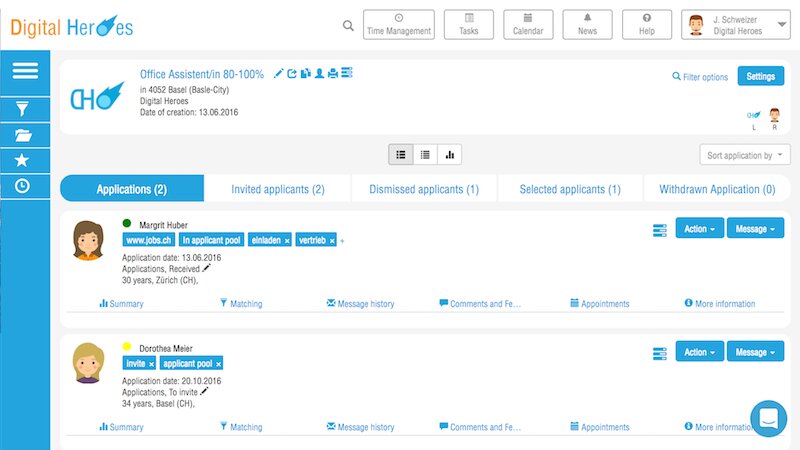Click the search magnifier icon in header
The width and height of the screenshot is (800, 450).
click(348, 26)
